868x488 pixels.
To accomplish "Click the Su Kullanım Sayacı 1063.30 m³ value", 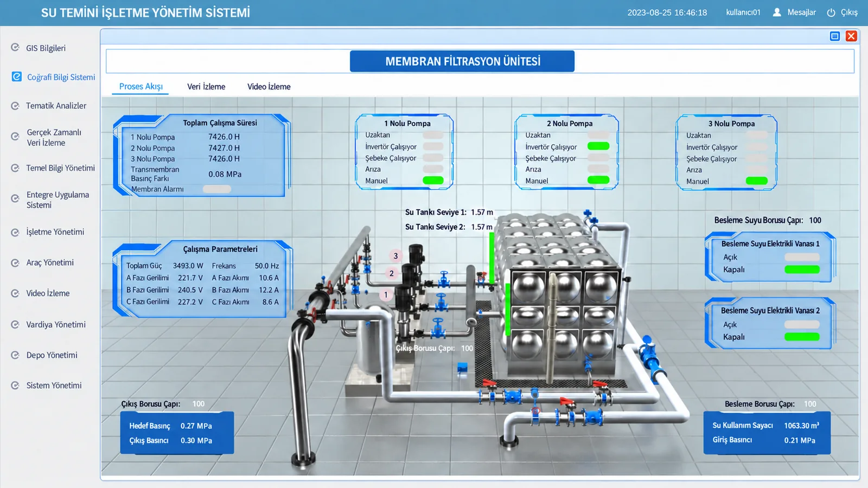I will 802,426.
